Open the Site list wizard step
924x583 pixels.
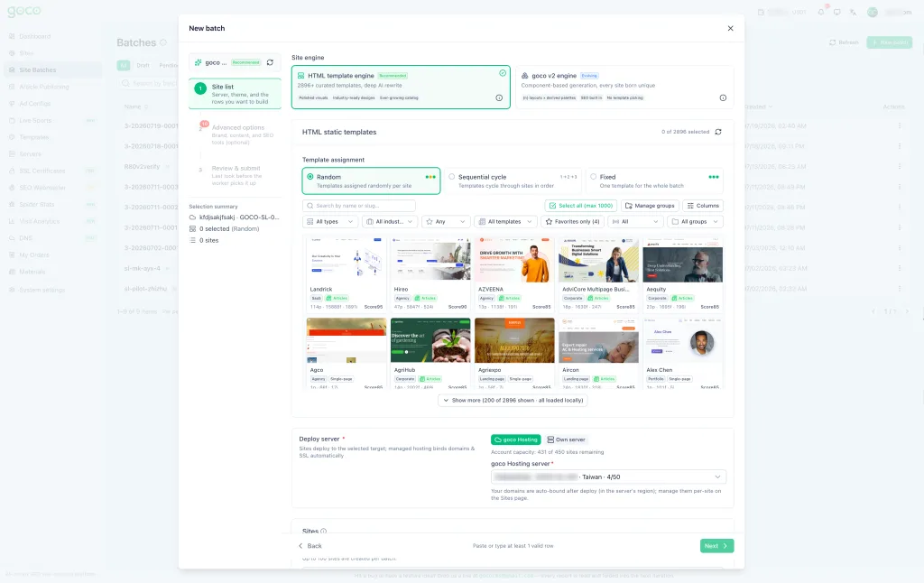click(236, 94)
